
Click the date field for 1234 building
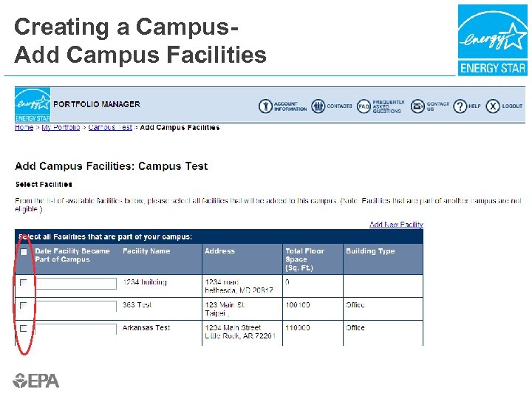point(76,284)
